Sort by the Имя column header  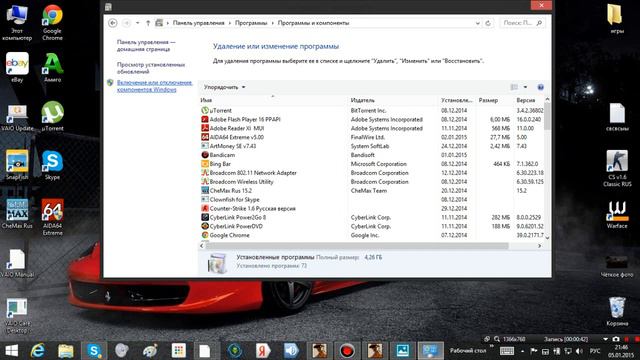point(273,100)
